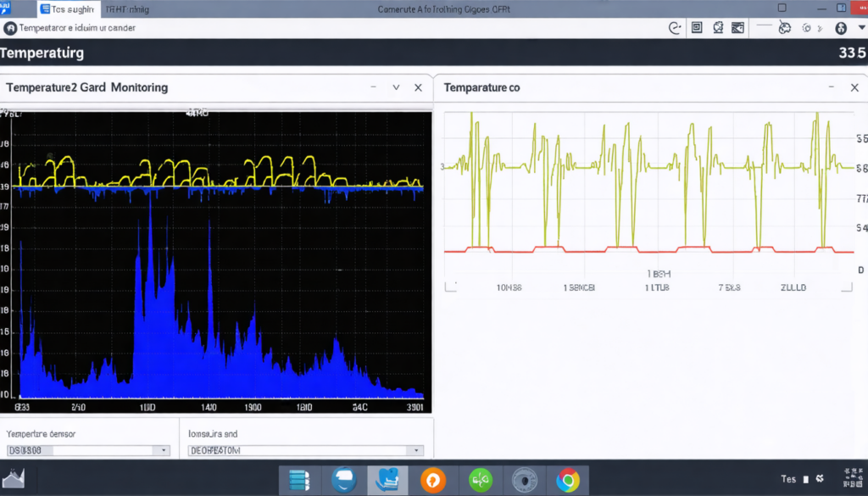This screenshot has height=496, width=868.
Task: Open Chrome from the taskbar
Action: coord(567,481)
